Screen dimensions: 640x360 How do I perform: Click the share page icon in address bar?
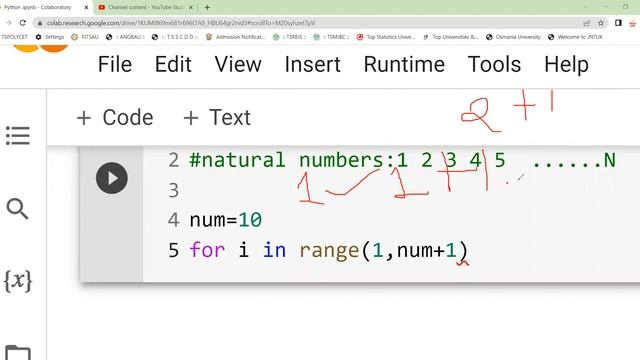[587, 23]
